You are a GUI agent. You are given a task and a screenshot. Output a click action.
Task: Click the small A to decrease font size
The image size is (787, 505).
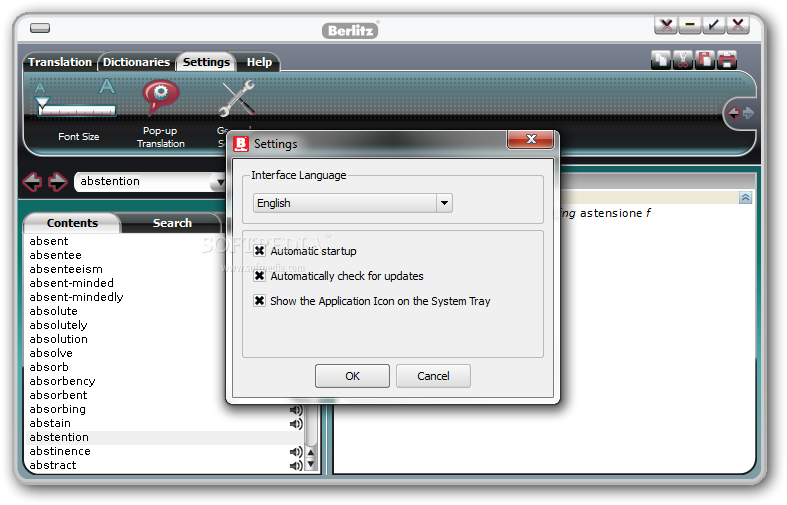click(40, 88)
